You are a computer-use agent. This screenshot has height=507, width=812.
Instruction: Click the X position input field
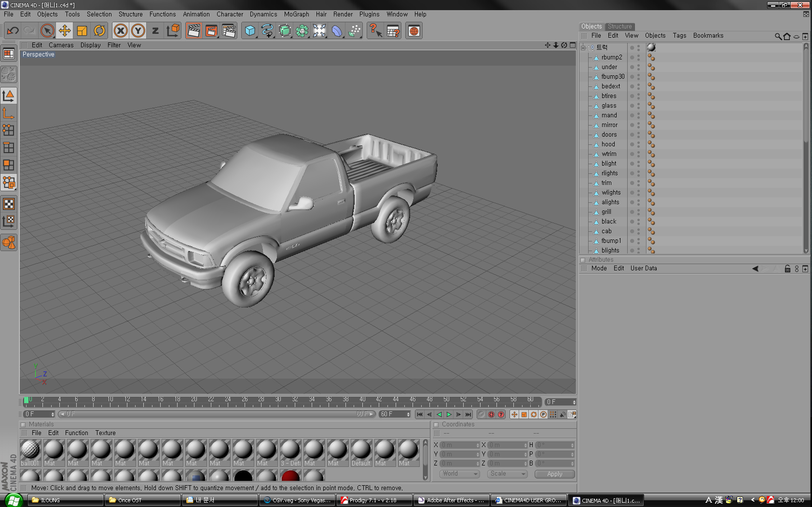pyautogui.click(x=460, y=445)
